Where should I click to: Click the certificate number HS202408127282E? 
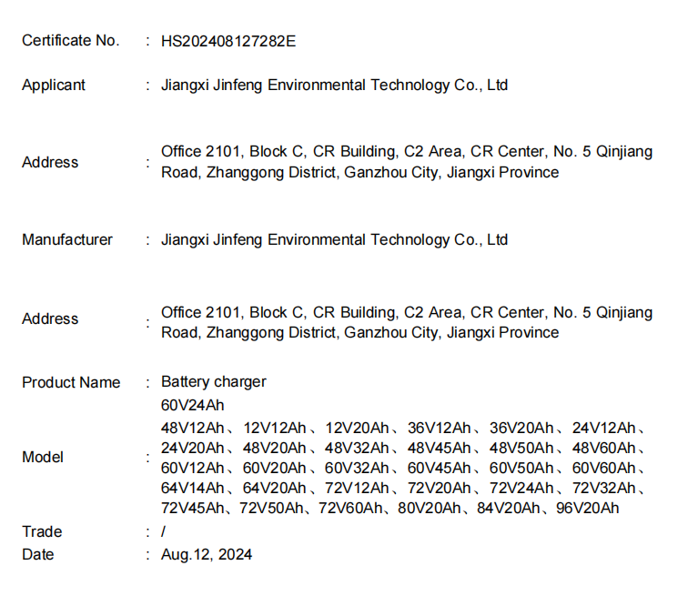(228, 41)
